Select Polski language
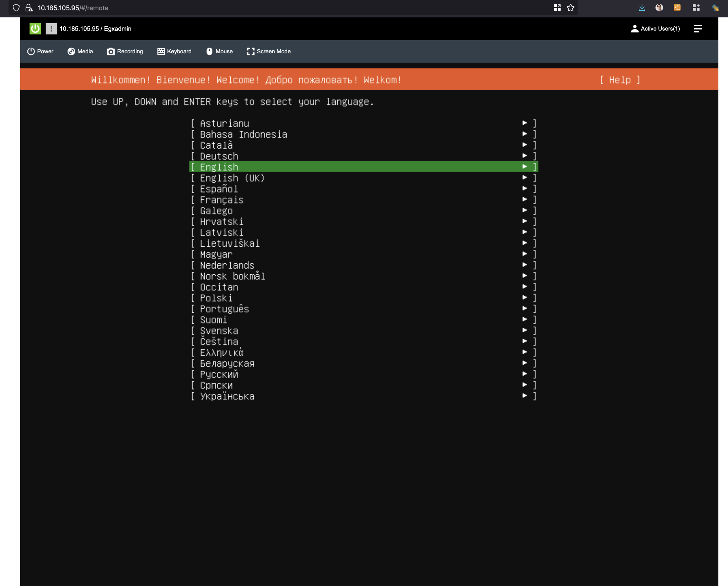Image resolution: width=728 pixels, height=586 pixels. pyautogui.click(x=363, y=298)
